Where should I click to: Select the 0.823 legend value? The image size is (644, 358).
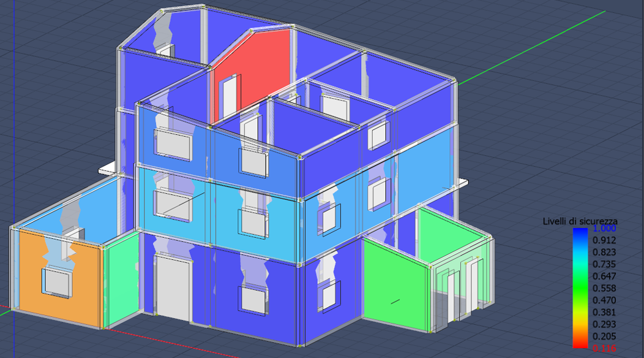point(604,252)
